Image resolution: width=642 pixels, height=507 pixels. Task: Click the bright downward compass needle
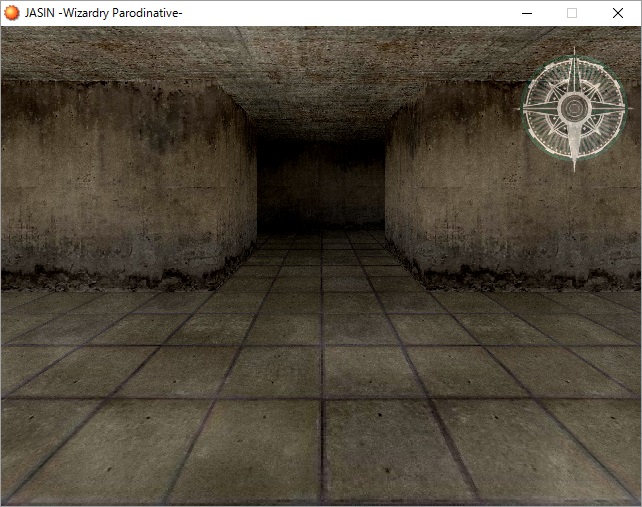coord(574,143)
